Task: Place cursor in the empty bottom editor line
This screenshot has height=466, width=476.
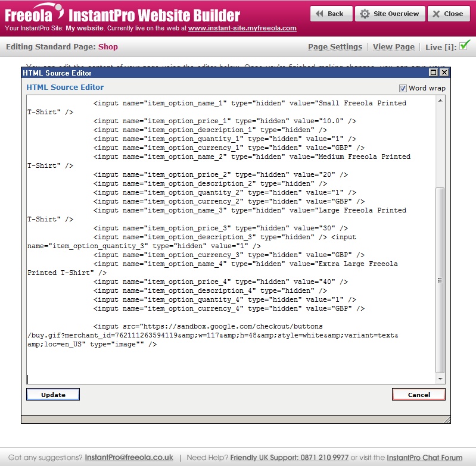Action: pos(231,379)
